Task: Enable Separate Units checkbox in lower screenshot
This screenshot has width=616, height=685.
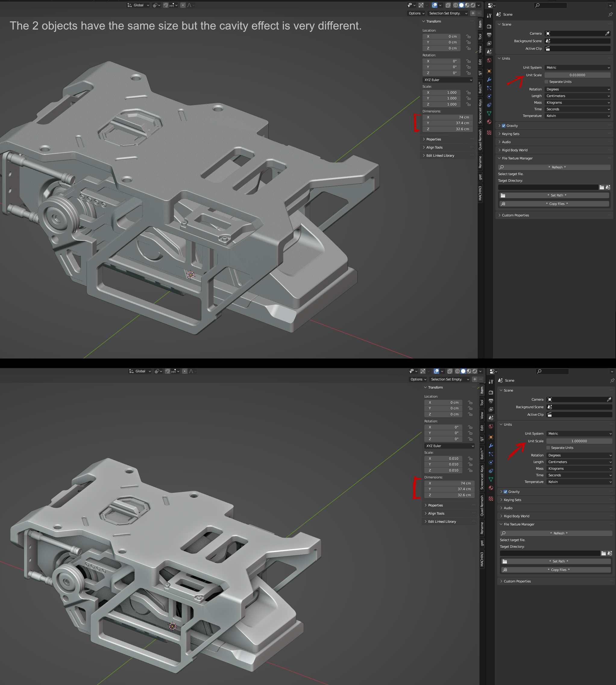Action: [x=548, y=448]
